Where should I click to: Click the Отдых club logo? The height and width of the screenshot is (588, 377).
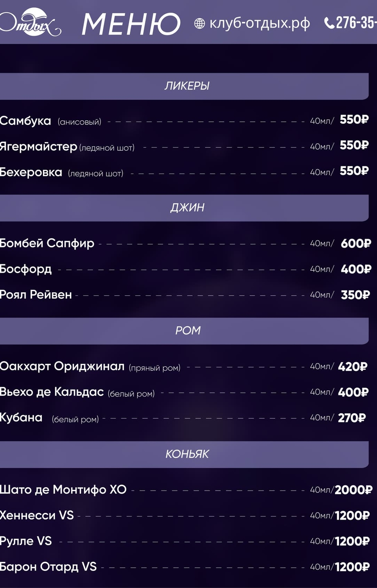tap(30, 23)
